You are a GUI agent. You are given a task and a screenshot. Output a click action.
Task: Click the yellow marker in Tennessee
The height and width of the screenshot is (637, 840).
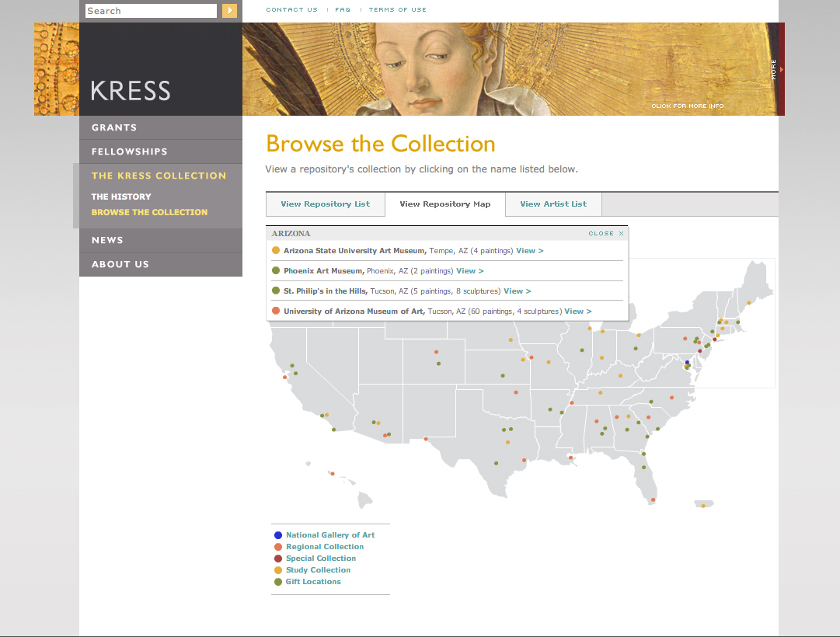pos(601,393)
